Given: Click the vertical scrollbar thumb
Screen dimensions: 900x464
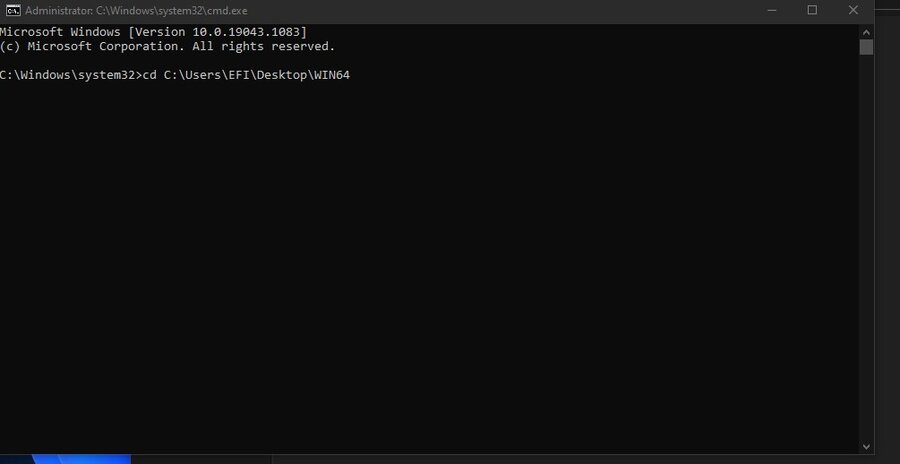Looking at the screenshot, I should (866, 47).
